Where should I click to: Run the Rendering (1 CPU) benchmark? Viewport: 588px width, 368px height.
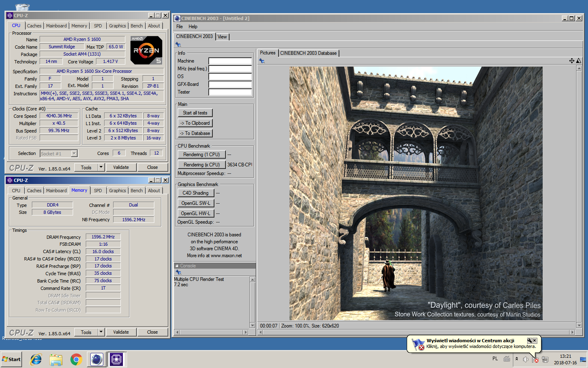point(202,155)
